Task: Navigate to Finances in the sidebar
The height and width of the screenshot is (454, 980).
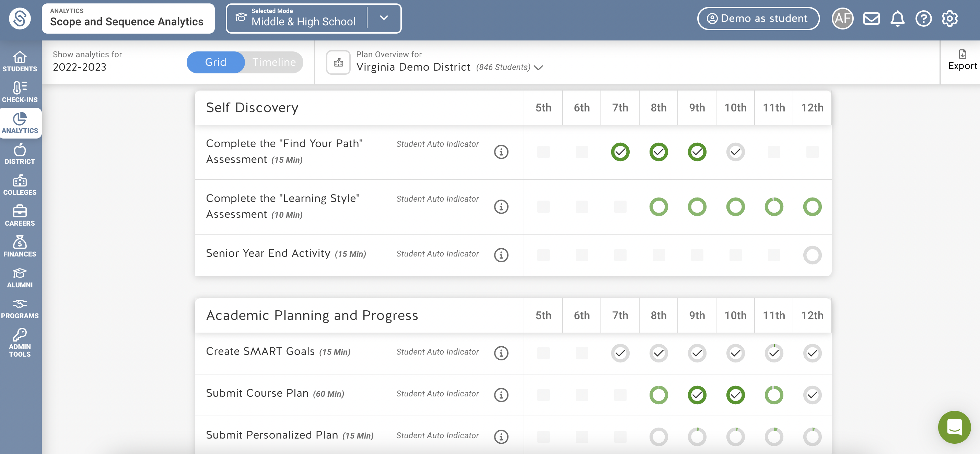Action: (x=20, y=247)
